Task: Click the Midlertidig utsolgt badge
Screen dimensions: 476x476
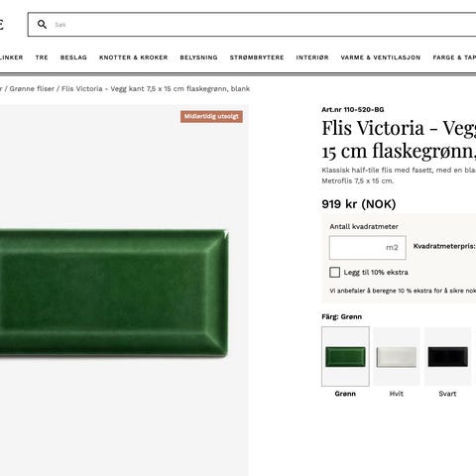Action: 211,116
